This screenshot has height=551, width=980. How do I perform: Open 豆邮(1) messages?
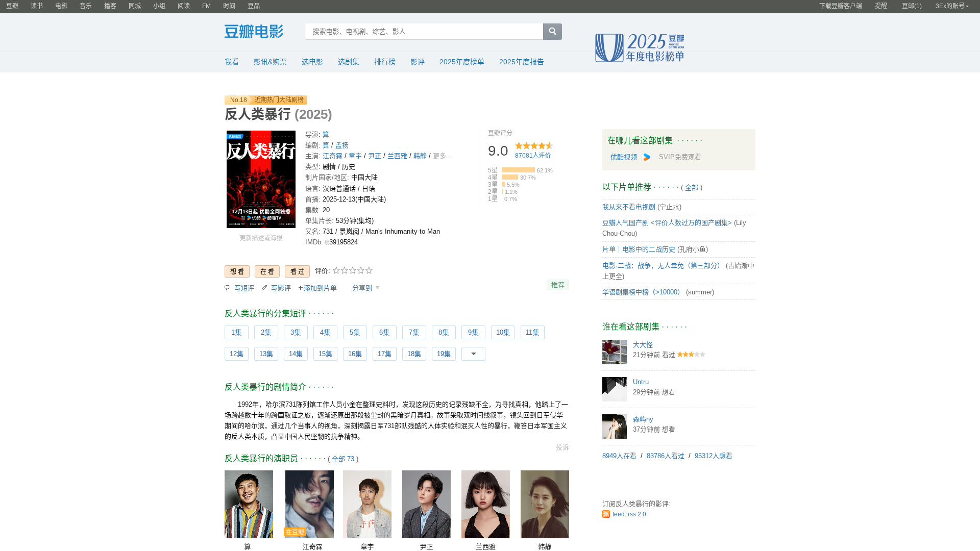[x=912, y=6]
